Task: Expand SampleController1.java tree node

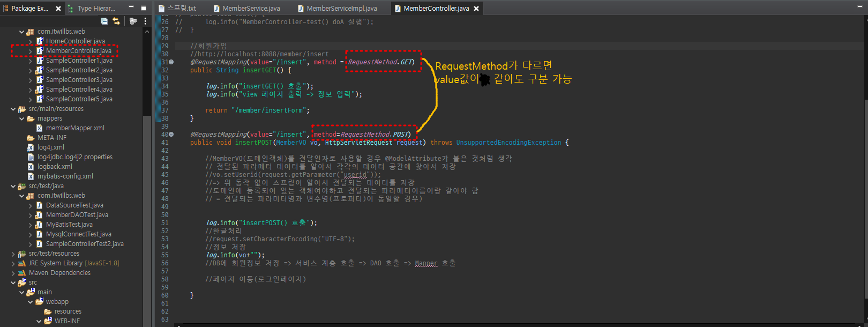Action: 31,61
